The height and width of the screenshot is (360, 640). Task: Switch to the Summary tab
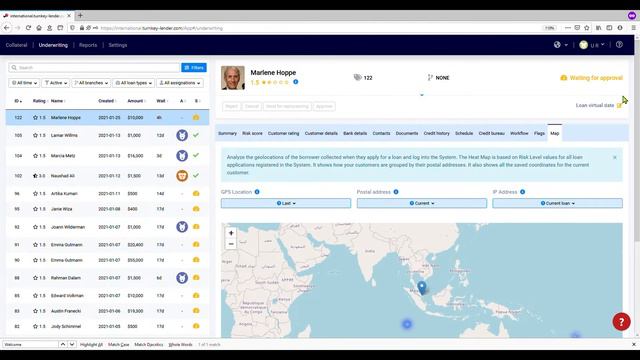pos(227,133)
